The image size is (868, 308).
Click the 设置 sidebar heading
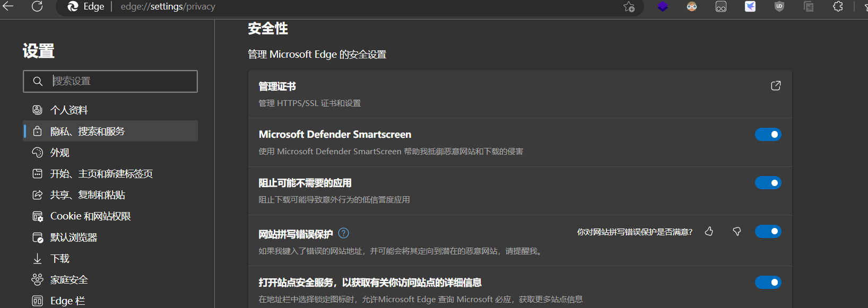(39, 51)
